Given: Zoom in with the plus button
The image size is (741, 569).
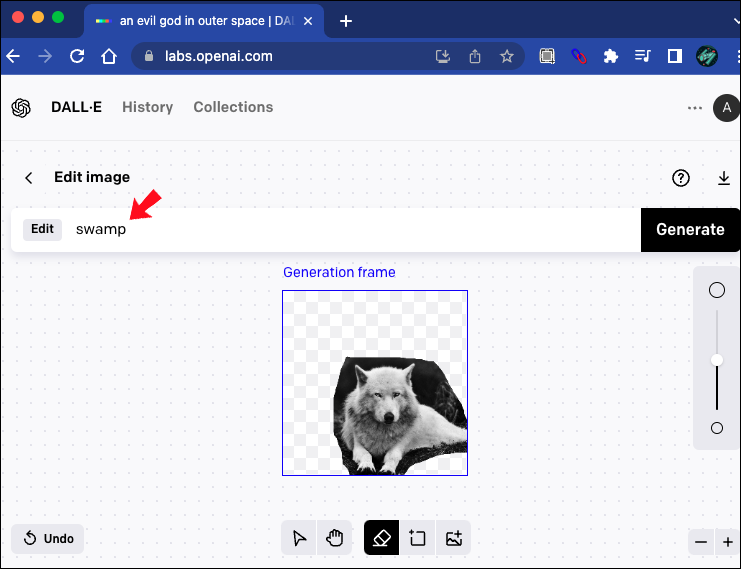Looking at the screenshot, I should click(728, 542).
